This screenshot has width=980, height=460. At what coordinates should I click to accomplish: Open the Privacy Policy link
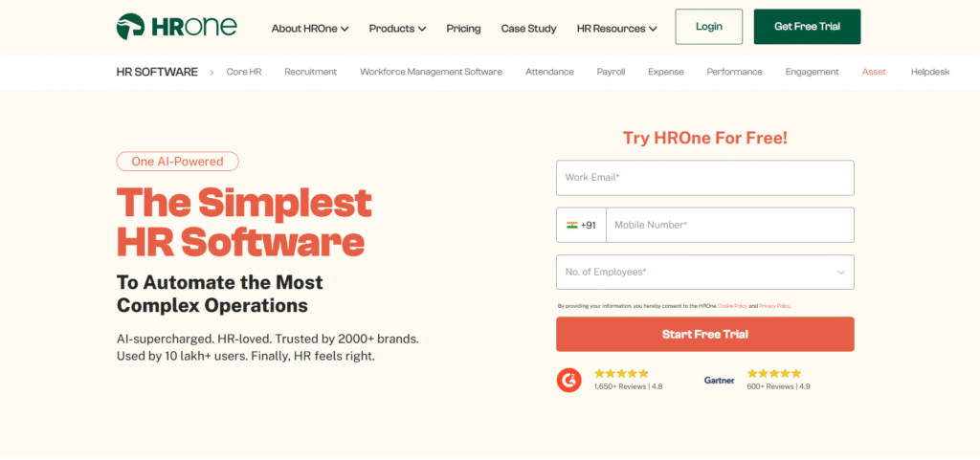774,306
